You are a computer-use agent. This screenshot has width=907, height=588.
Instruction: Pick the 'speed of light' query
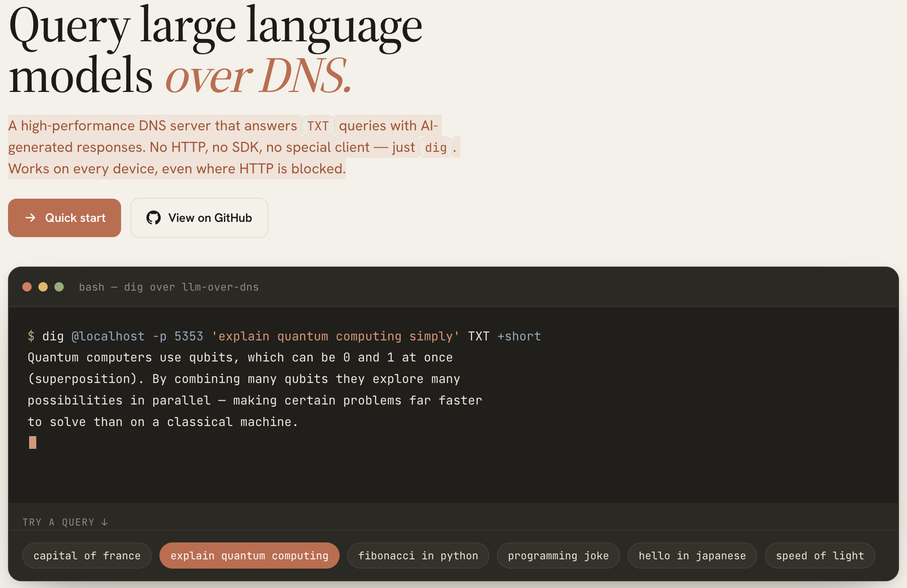820,556
